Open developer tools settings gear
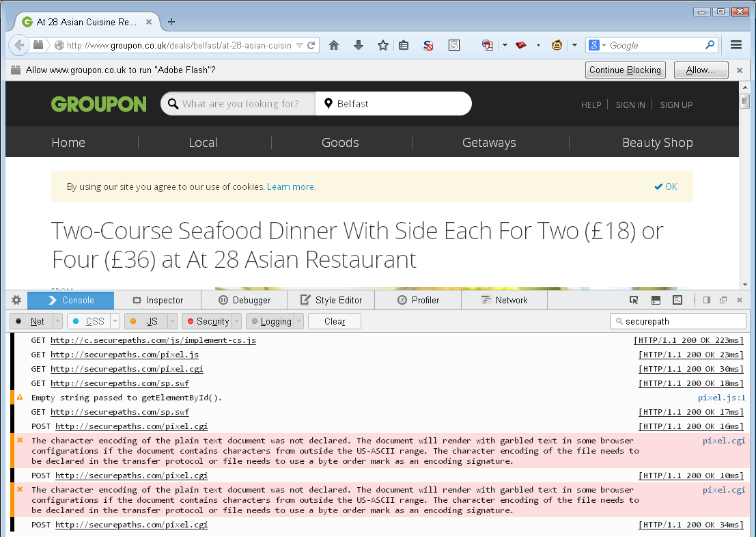The height and width of the screenshot is (537, 756). tap(16, 300)
